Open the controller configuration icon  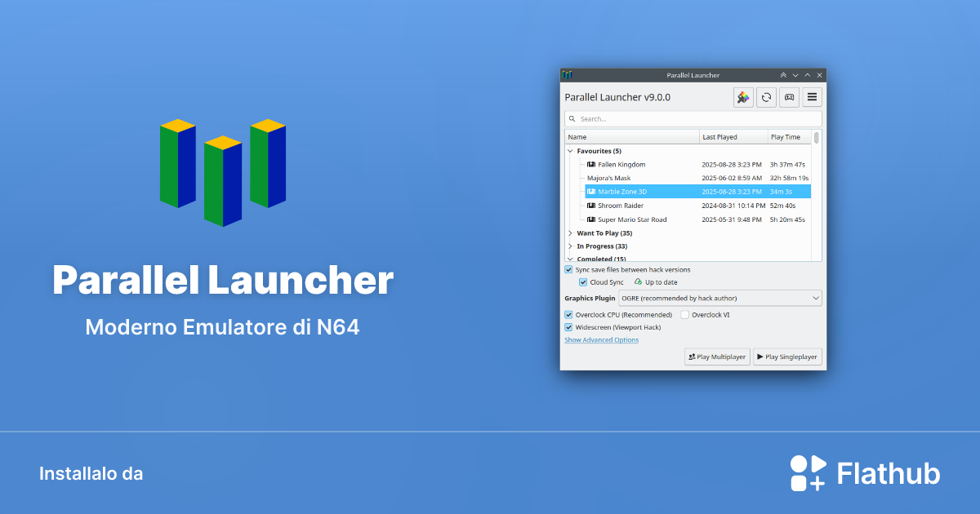pos(789,96)
